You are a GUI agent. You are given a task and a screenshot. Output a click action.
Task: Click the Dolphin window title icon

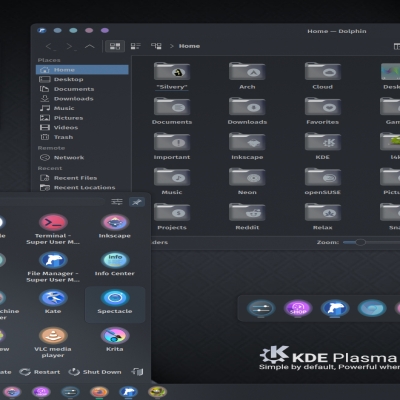[42, 31]
